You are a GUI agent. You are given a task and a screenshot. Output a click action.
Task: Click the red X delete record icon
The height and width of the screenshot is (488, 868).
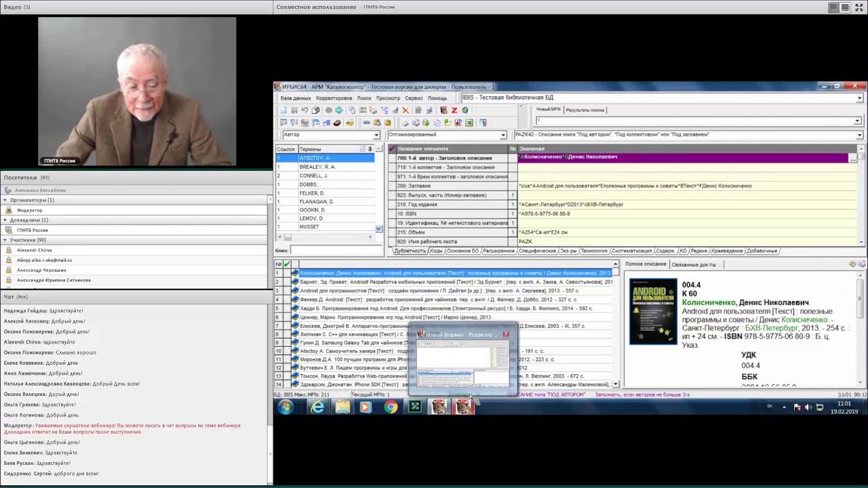tap(406, 110)
